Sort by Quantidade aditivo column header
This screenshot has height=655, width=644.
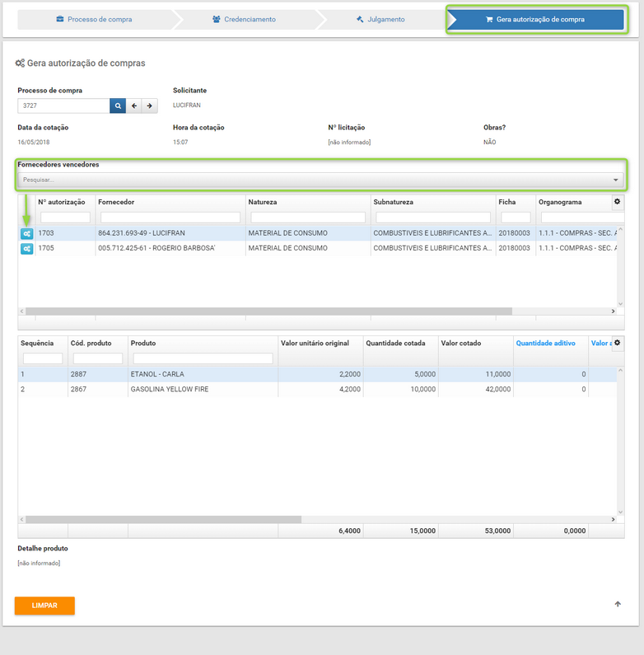pyautogui.click(x=545, y=343)
